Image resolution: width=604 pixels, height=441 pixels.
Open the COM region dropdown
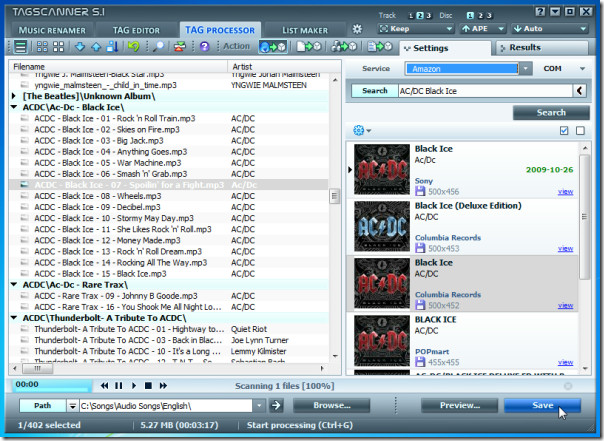564,69
